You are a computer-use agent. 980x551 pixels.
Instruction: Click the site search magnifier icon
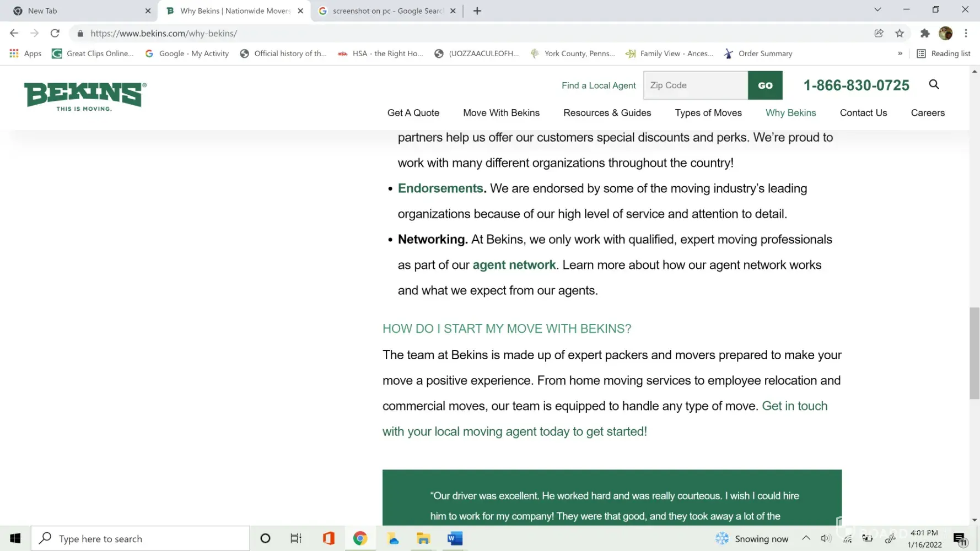934,84
